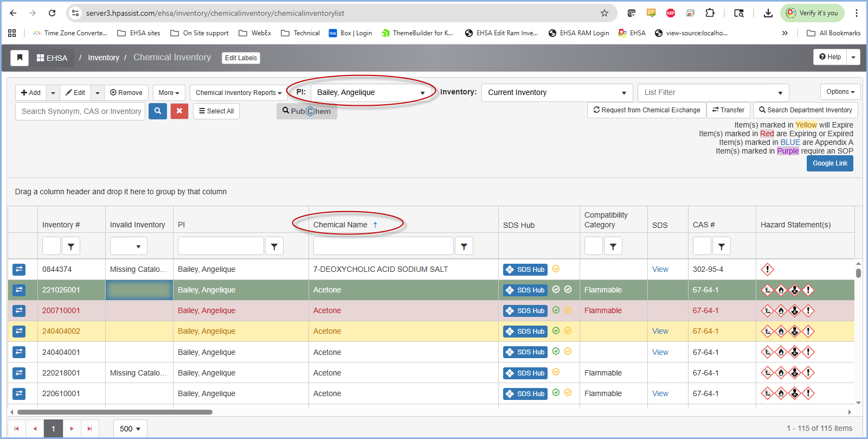Click horizontal scrollbar of the grid
The width and height of the screenshot is (868, 439).
coord(115,412)
